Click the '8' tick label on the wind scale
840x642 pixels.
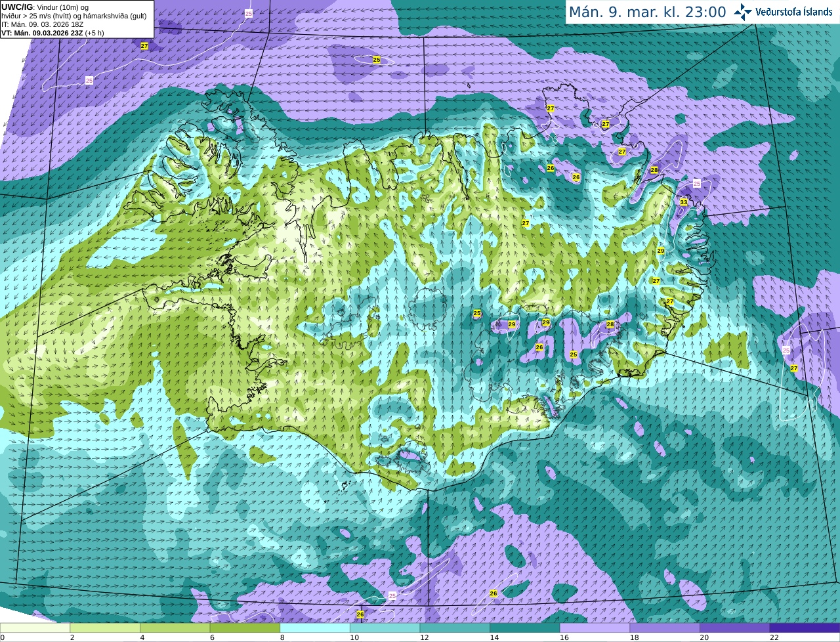282,637
